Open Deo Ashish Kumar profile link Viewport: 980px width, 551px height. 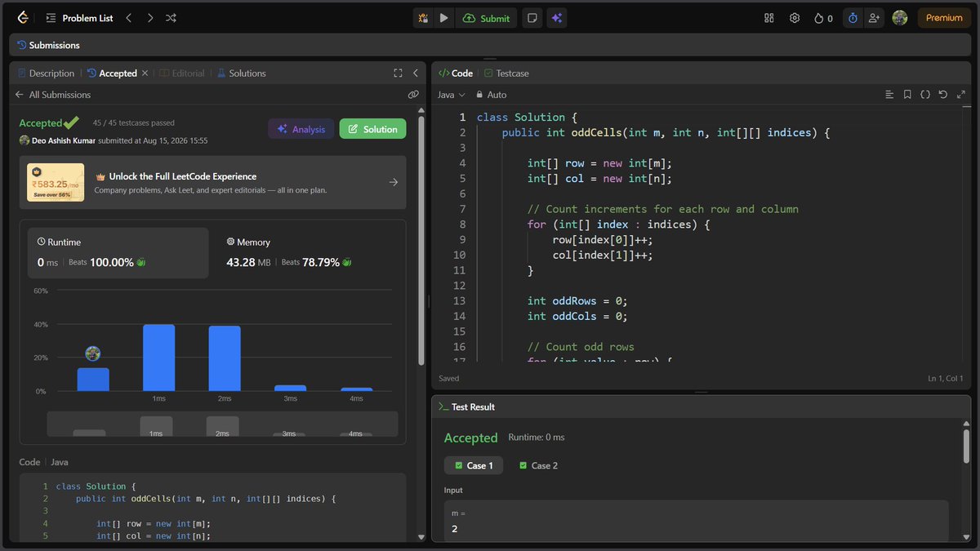[63, 140]
